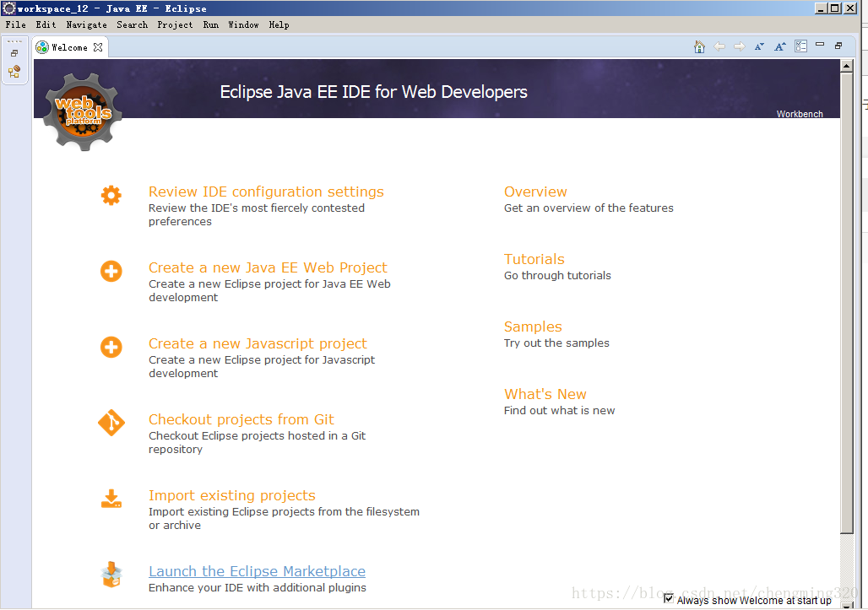
Task: Click the Marketplace box icon
Action: coord(111,575)
